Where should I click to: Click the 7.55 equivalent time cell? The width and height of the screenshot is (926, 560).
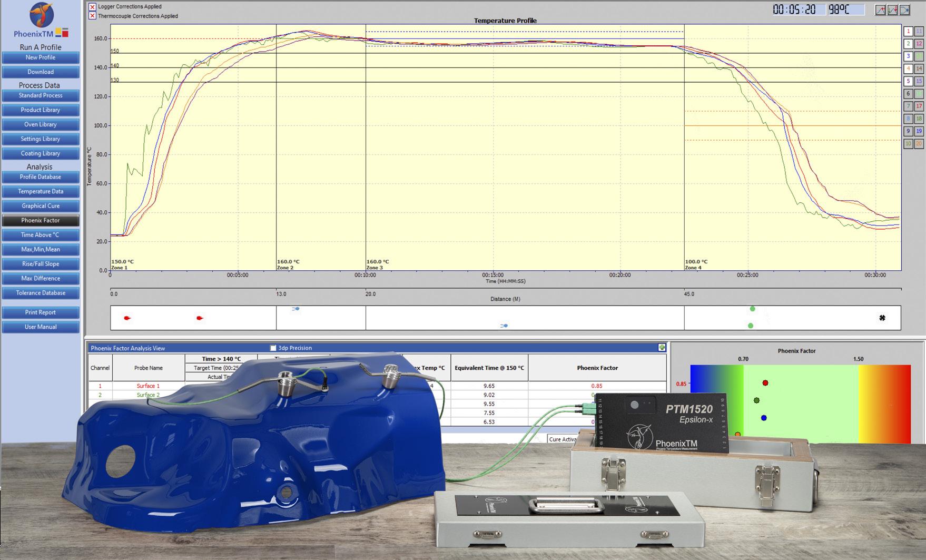489,412
